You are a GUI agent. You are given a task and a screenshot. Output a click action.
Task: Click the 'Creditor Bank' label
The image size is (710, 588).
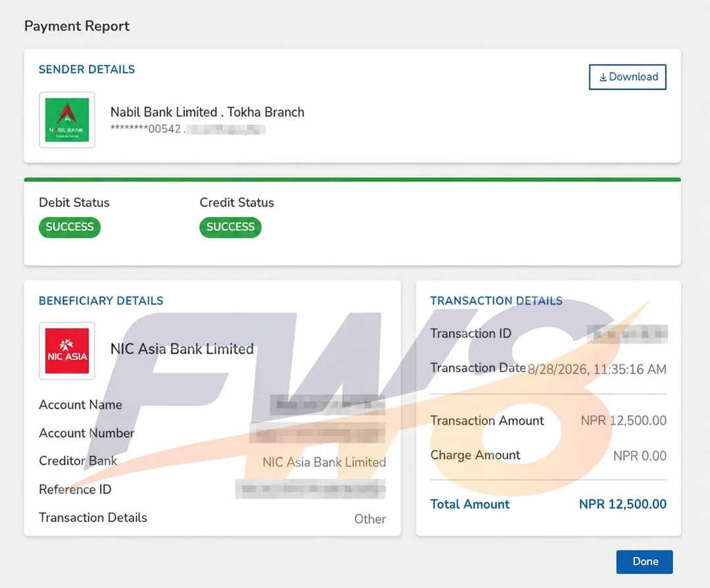point(78,460)
